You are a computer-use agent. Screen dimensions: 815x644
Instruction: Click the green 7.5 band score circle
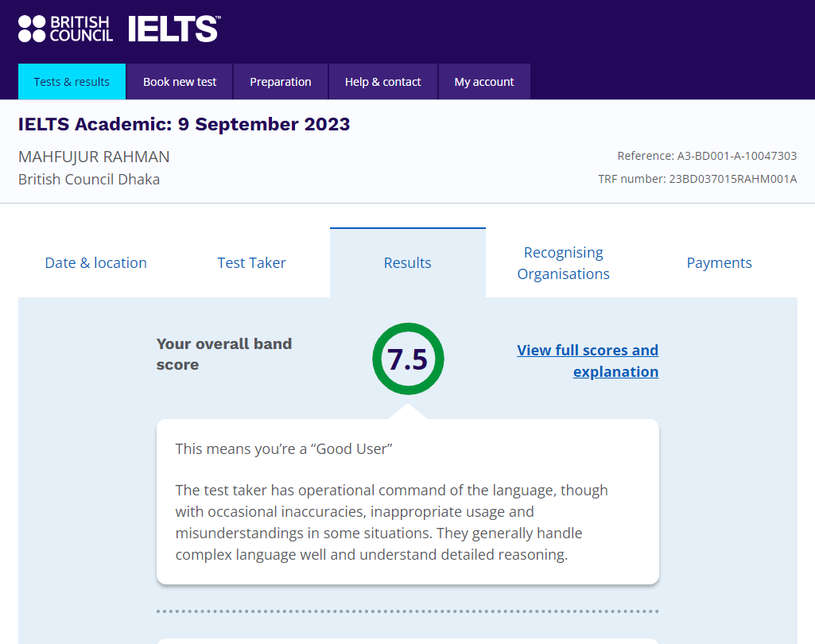point(408,359)
